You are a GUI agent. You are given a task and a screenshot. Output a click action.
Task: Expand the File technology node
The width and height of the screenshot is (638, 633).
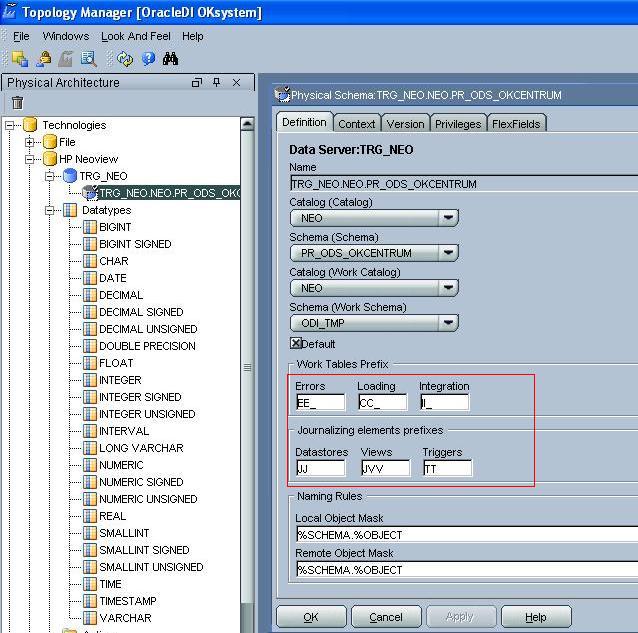tap(29, 142)
